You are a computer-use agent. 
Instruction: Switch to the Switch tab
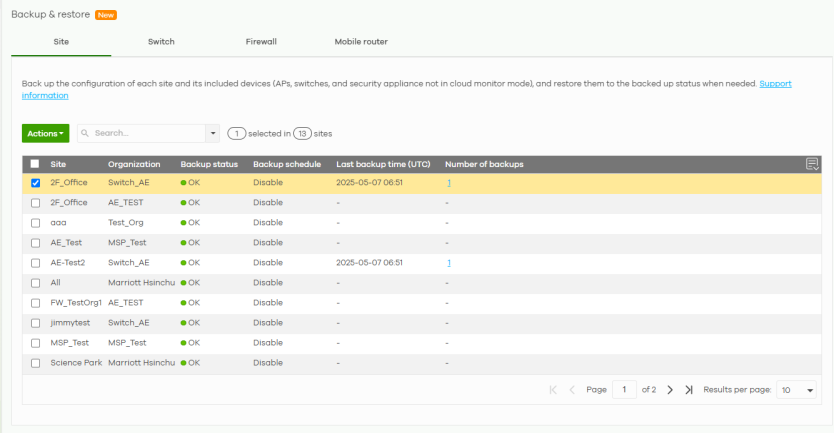tap(161, 42)
